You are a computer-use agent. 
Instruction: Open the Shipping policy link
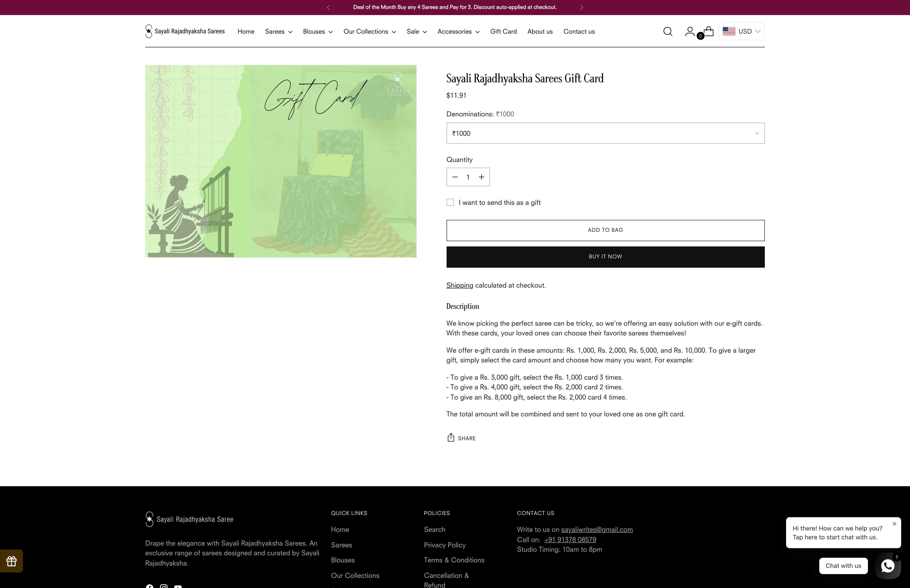pyautogui.click(x=459, y=285)
